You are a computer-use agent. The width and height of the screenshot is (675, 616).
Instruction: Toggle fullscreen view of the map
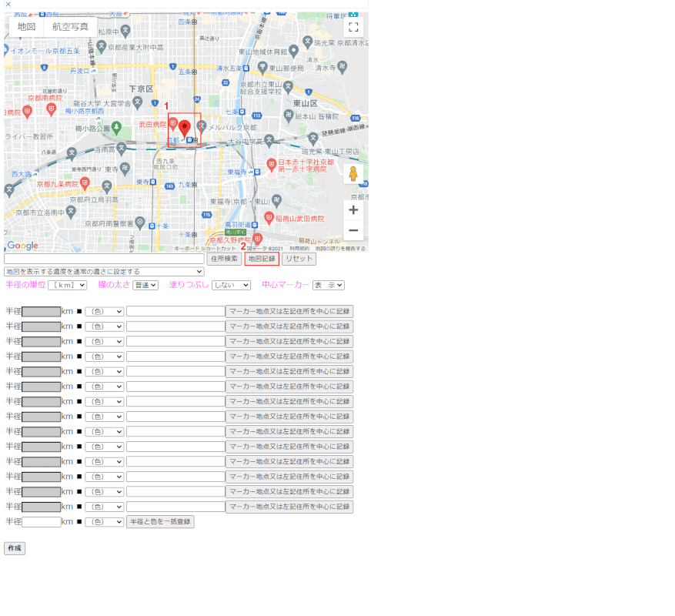(353, 27)
